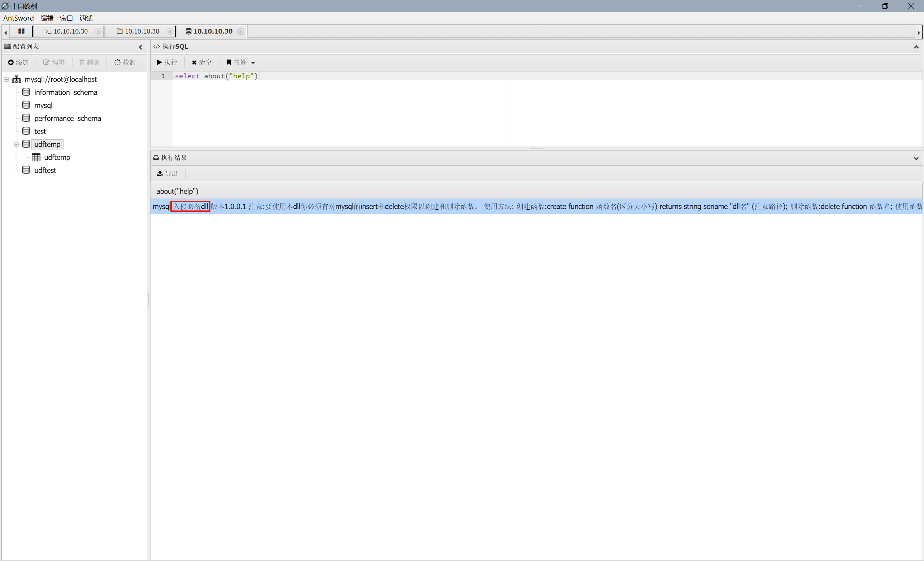Screen dimensions: 924x561
Task: Select the information_schema database
Action: point(66,92)
